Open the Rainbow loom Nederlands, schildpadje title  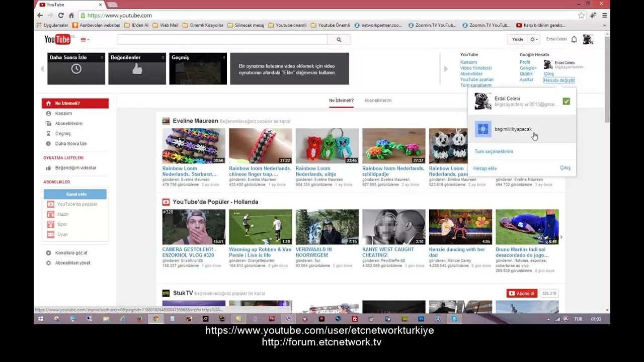coord(393,171)
